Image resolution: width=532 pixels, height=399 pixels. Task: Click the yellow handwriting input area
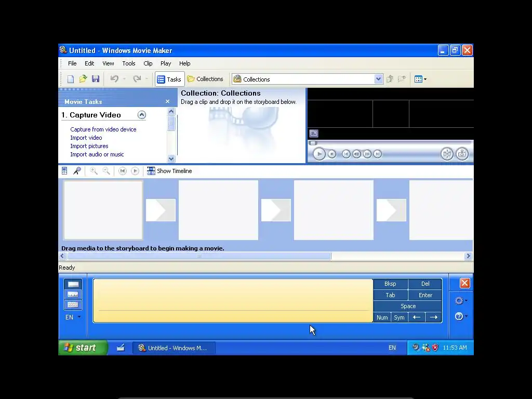pyautogui.click(x=233, y=301)
